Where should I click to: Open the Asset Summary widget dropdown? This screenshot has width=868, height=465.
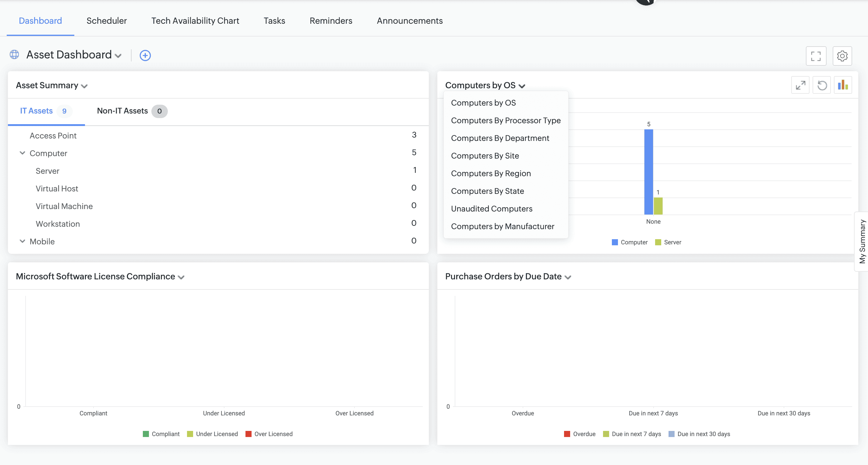84,86
